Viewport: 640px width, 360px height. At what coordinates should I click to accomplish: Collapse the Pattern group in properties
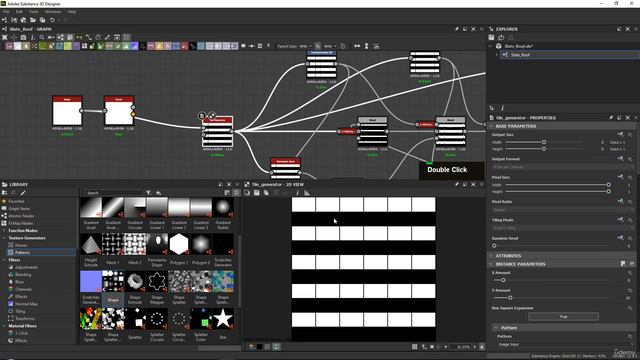[497, 328]
